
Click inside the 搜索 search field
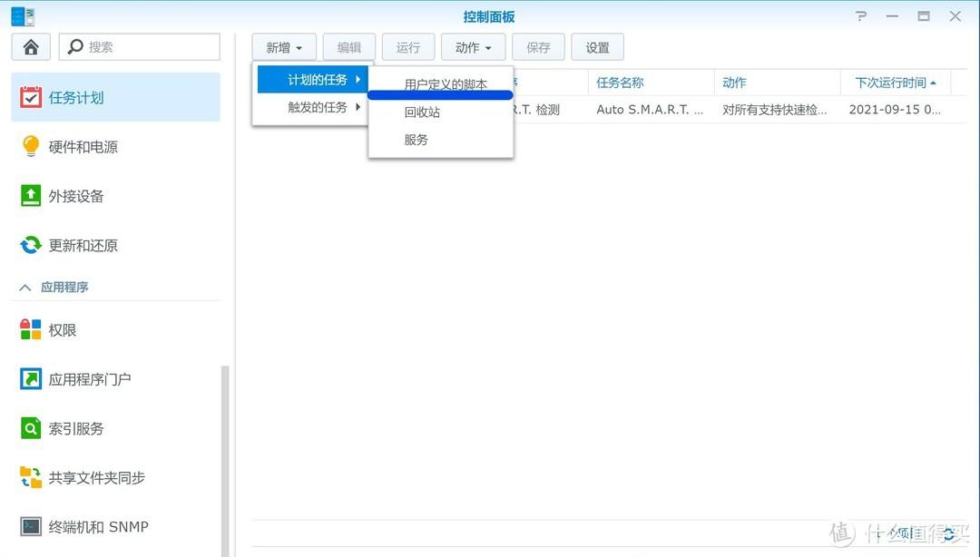[136, 46]
